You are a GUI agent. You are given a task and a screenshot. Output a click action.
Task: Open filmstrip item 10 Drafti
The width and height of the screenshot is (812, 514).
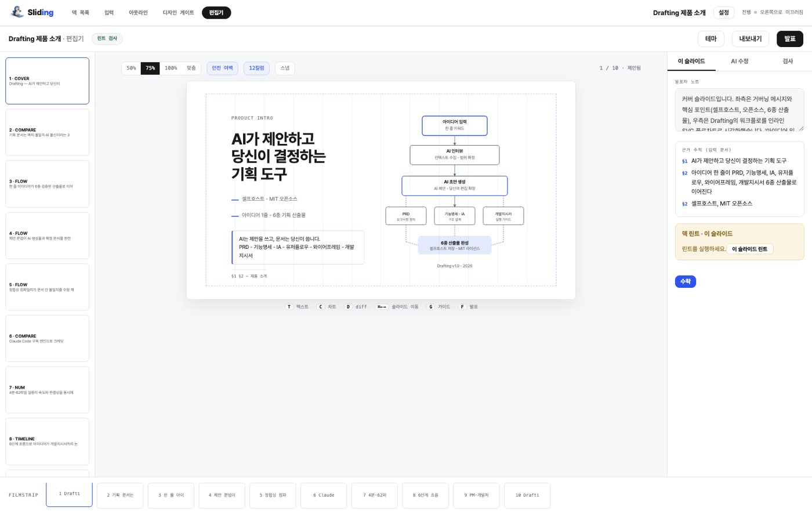click(x=527, y=495)
